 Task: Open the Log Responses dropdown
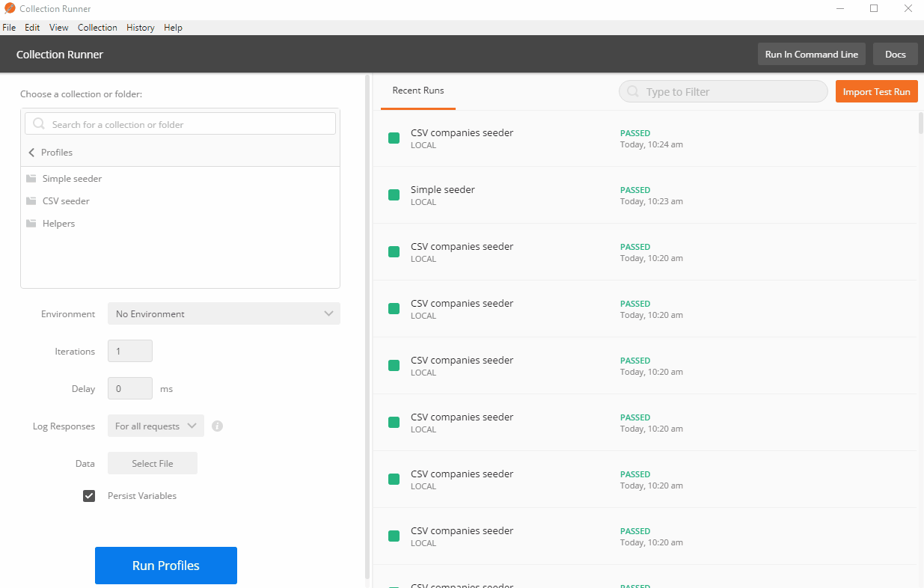pos(155,426)
